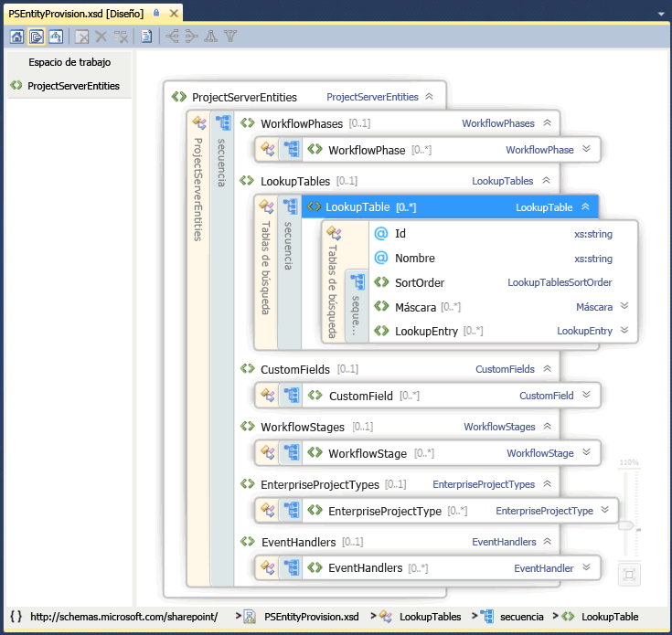Click the sequence icon beside EventHandlers [0..*]
This screenshot has width=672, height=635.
click(292, 567)
